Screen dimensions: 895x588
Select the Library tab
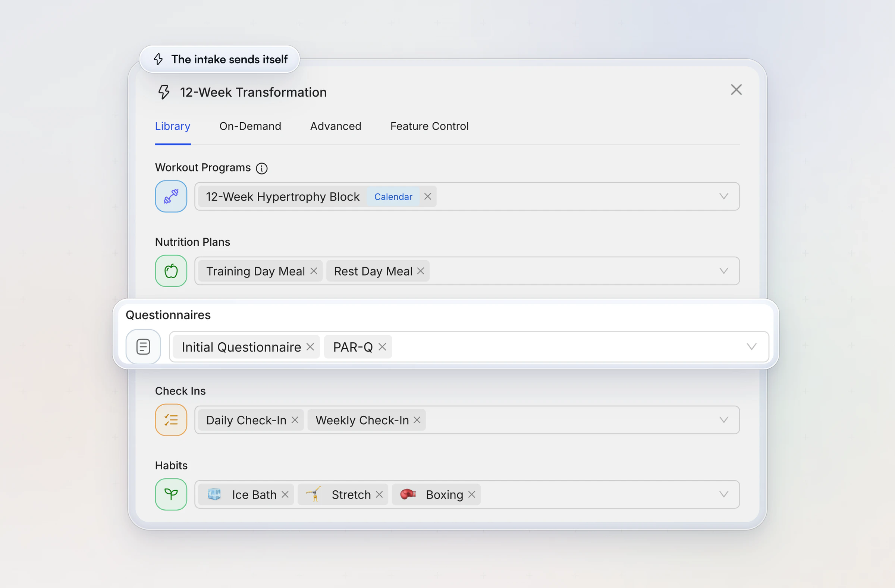[173, 126]
